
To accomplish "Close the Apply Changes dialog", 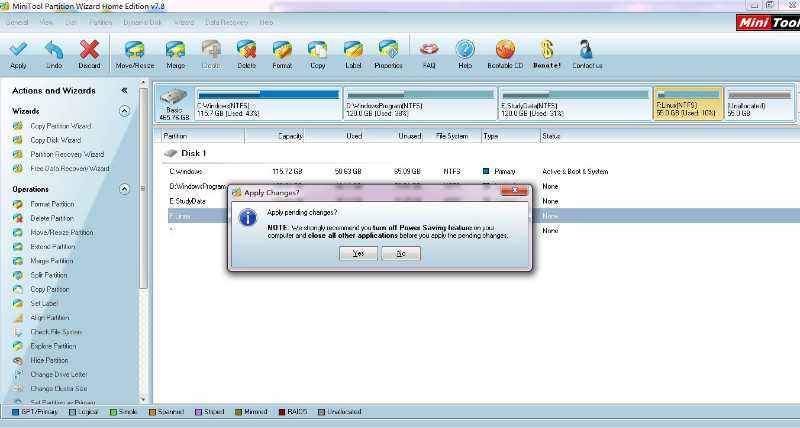I will (514, 190).
